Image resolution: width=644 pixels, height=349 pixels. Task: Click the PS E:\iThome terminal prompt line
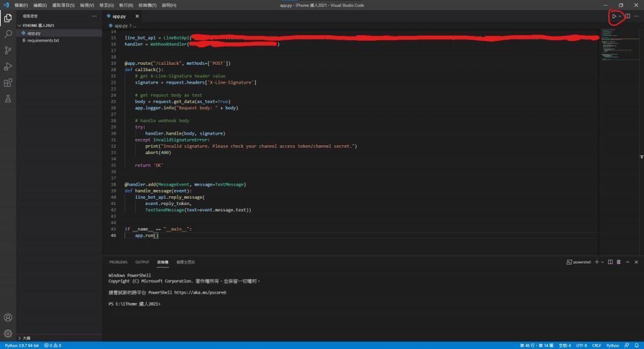[x=135, y=304]
